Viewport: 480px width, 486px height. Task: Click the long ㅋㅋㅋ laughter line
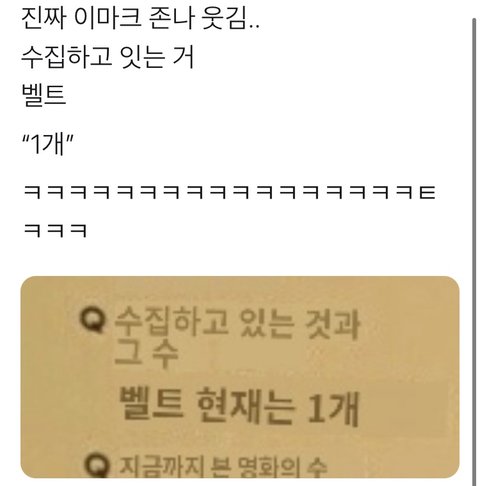tap(230, 192)
